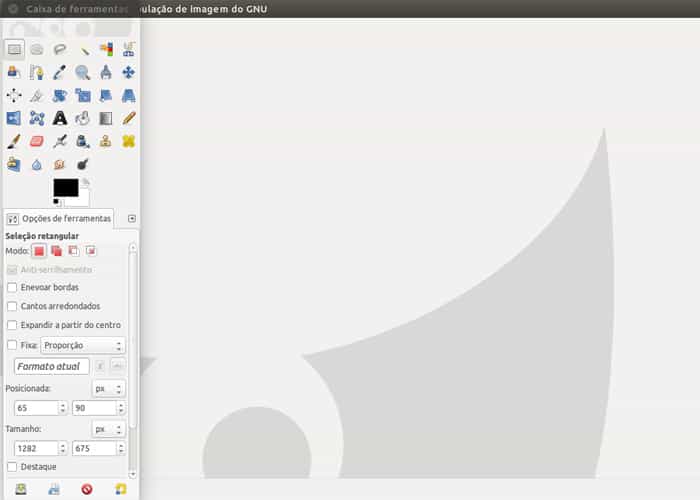Select the Clone stamp tool
700x500 pixels.
[x=106, y=142]
